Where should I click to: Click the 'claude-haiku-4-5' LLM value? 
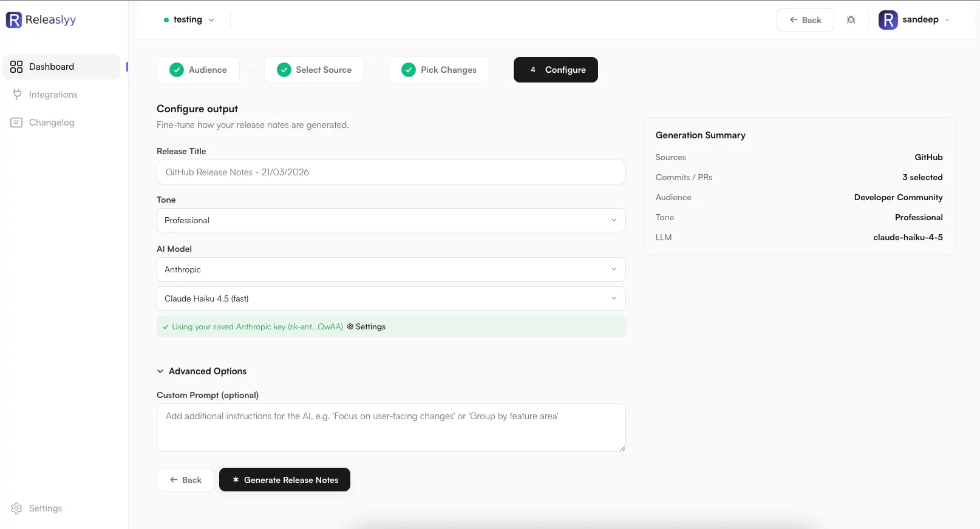[908, 237]
